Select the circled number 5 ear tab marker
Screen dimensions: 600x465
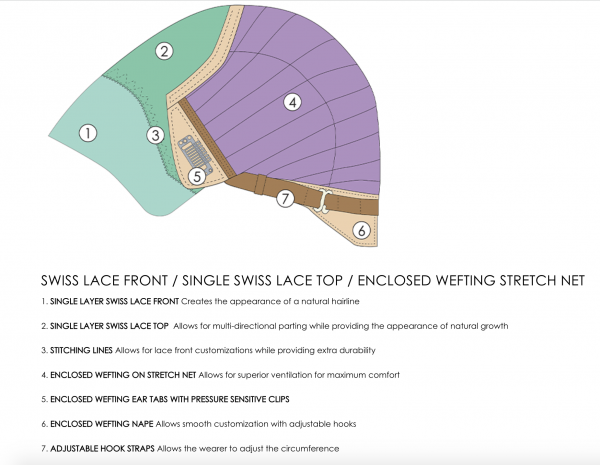pos(197,176)
